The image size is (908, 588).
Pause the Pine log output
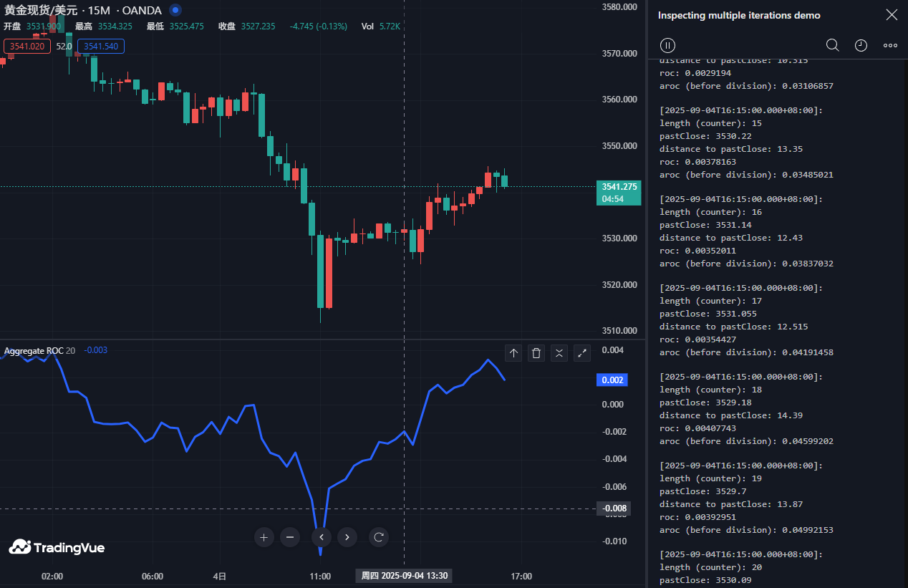667,45
